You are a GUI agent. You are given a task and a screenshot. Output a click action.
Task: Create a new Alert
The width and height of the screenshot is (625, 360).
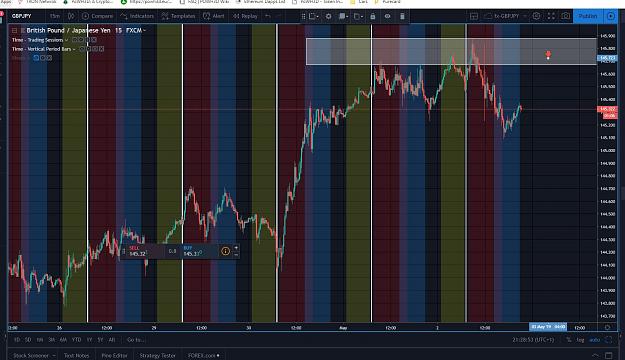coord(214,16)
